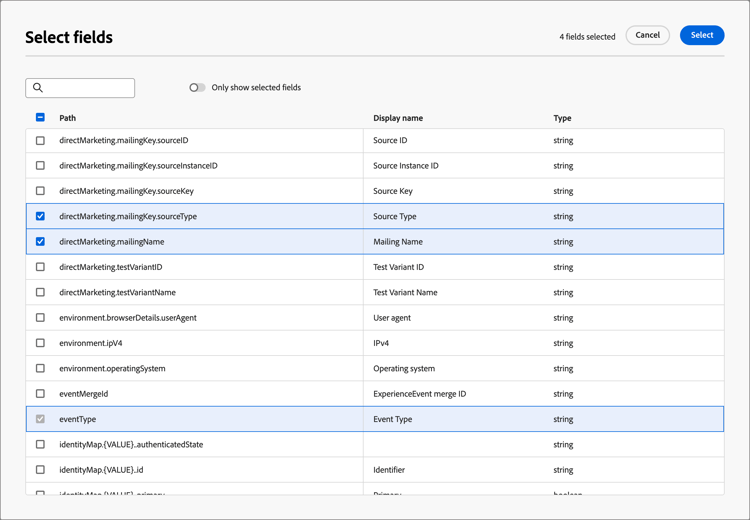
Task: Check identityMap.{VALUE}.id checkbox
Action: [40, 470]
